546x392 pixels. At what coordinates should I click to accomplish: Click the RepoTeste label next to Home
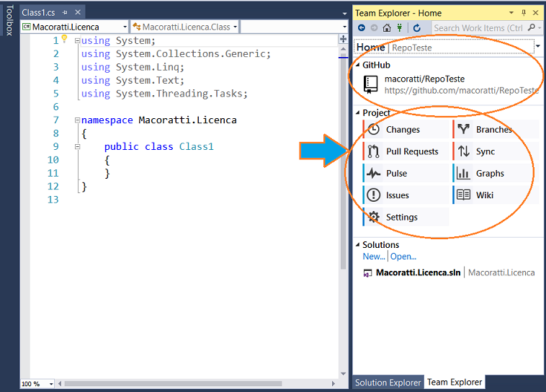pos(412,48)
